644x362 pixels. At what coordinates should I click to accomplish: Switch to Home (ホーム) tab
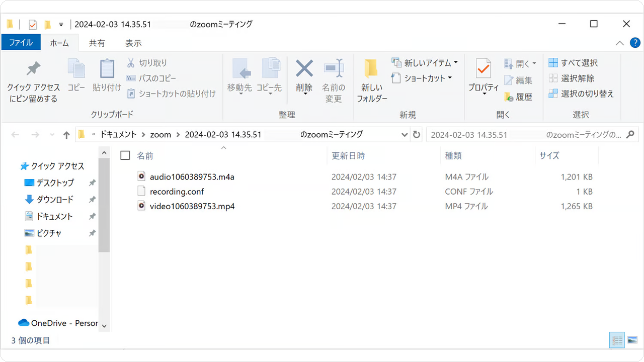(59, 43)
